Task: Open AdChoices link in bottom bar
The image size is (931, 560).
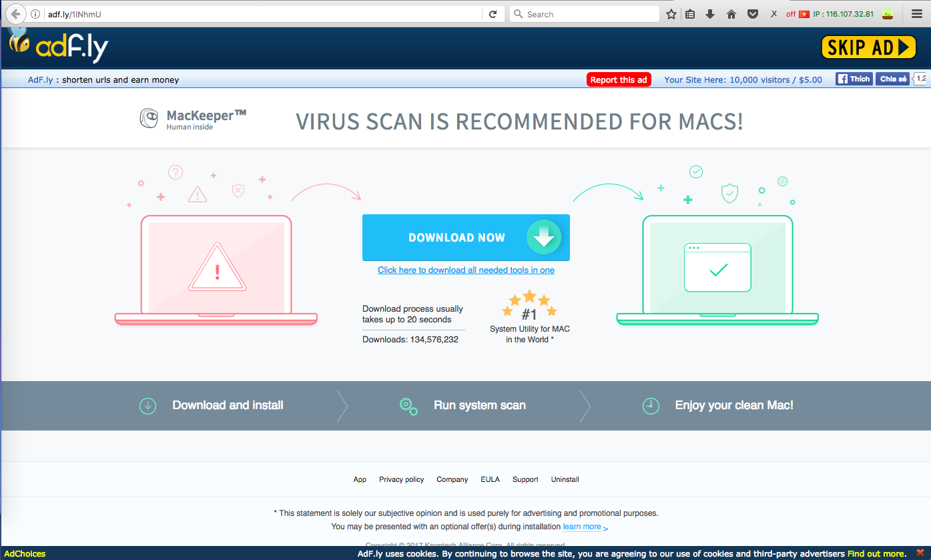Action: pyautogui.click(x=25, y=554)
